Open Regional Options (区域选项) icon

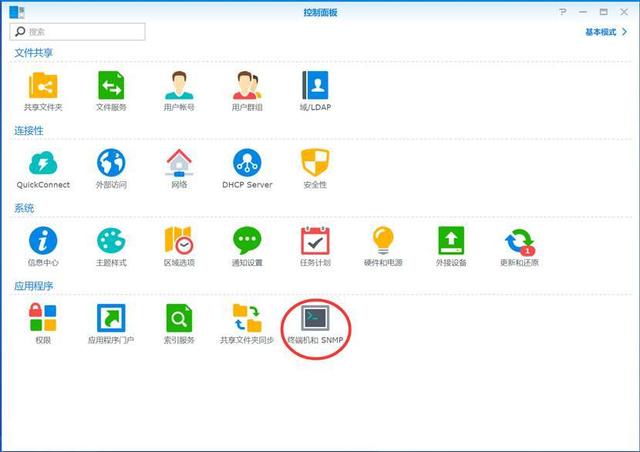click(x=179, y=240)
